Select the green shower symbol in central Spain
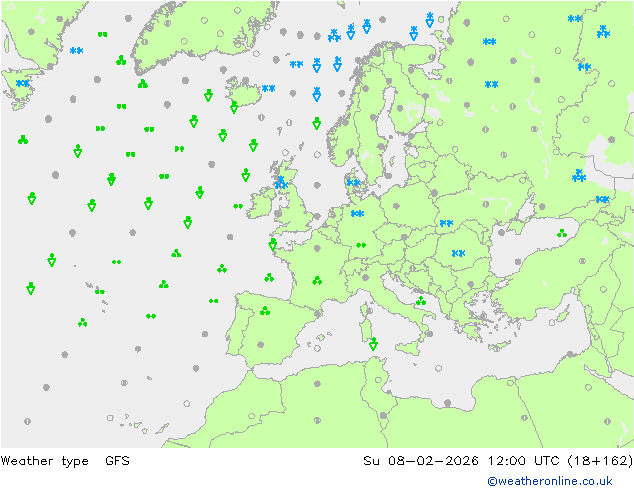634x490 pixels. pyautogui.click(x=265, y=310)
